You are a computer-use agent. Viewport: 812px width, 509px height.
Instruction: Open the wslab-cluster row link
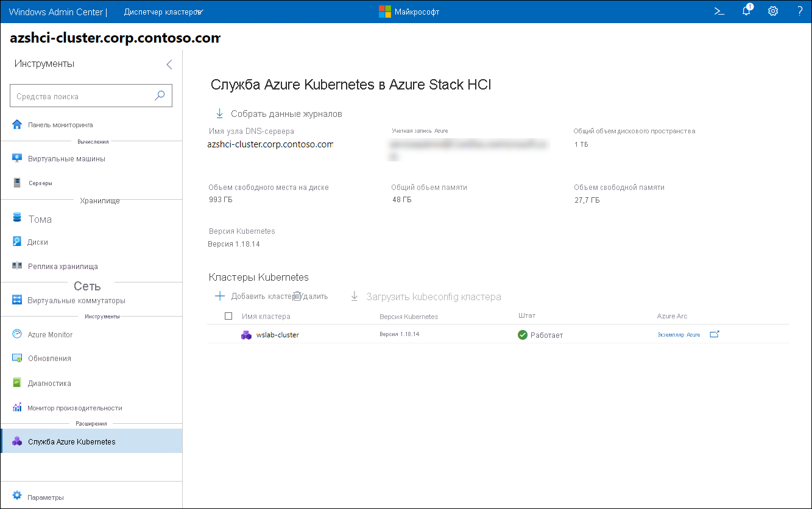point(278,335)
